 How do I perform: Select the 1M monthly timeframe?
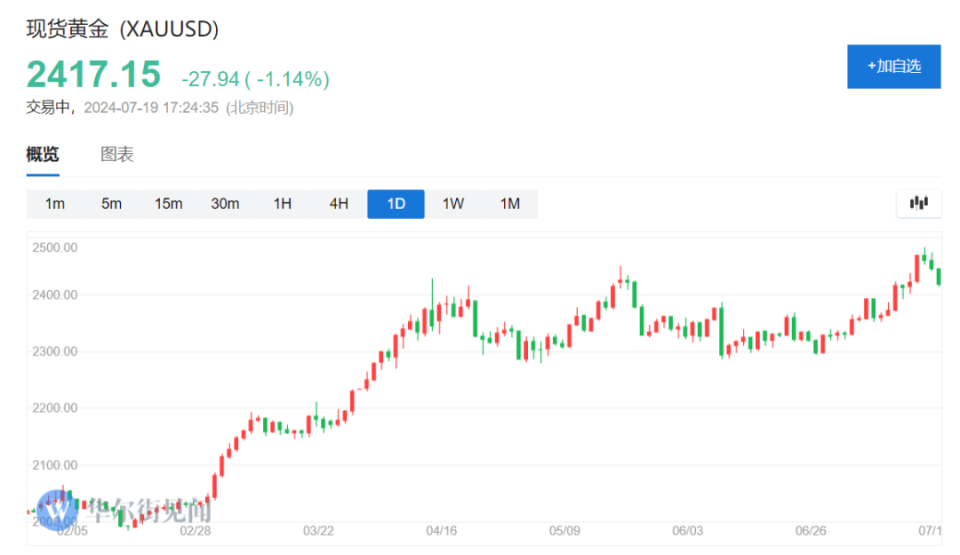pos(510,204)
